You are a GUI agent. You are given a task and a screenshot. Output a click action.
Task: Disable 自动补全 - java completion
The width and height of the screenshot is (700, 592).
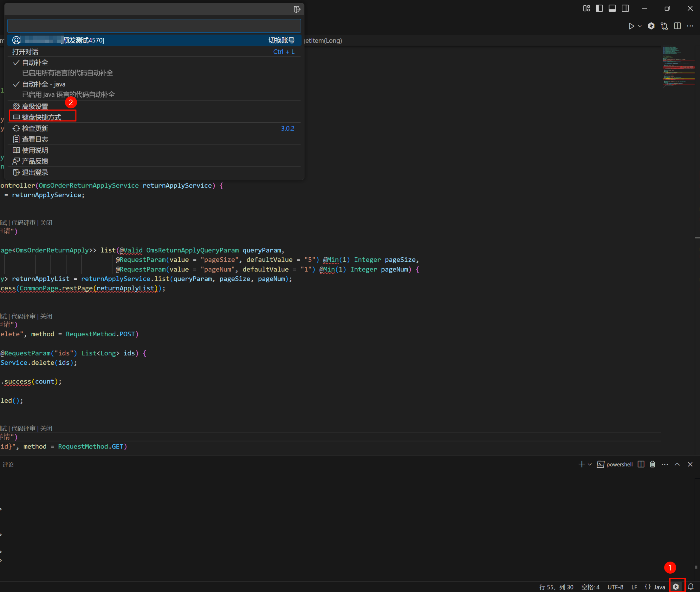click(x=44, y=84)
